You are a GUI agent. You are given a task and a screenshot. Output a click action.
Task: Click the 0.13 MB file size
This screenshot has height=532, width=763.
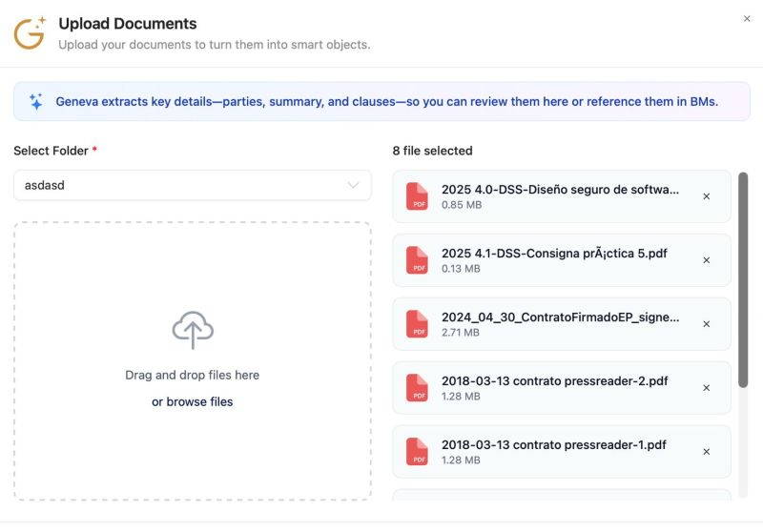click(x=461, y=269)
